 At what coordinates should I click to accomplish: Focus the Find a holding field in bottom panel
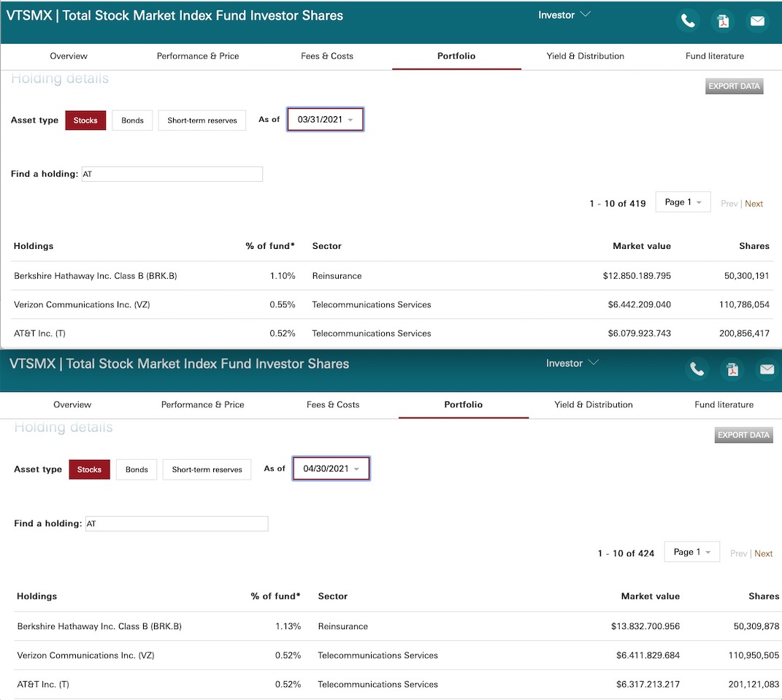pyautogui.click(x=177, y=523)
